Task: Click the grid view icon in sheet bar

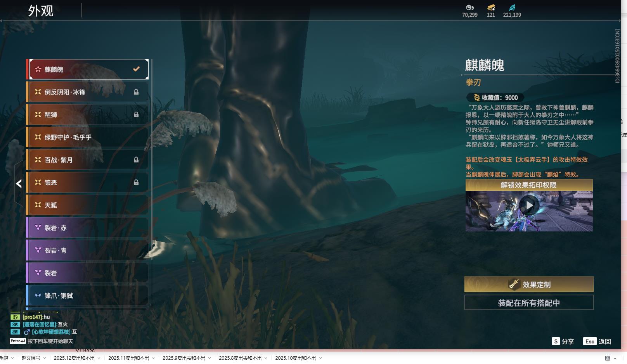Action: point(608,358)
